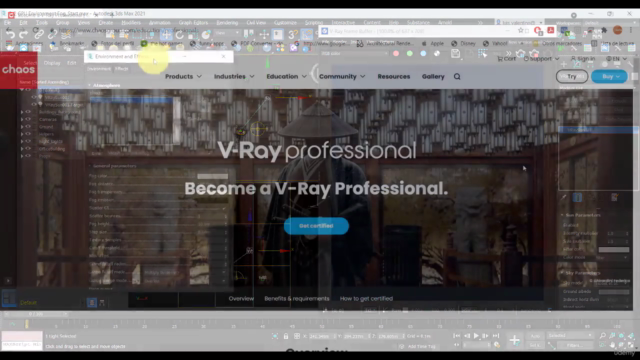Open the blue Buy dropdown button
The height and width of the screenshot is (360, 640).
tap(609, 76)
